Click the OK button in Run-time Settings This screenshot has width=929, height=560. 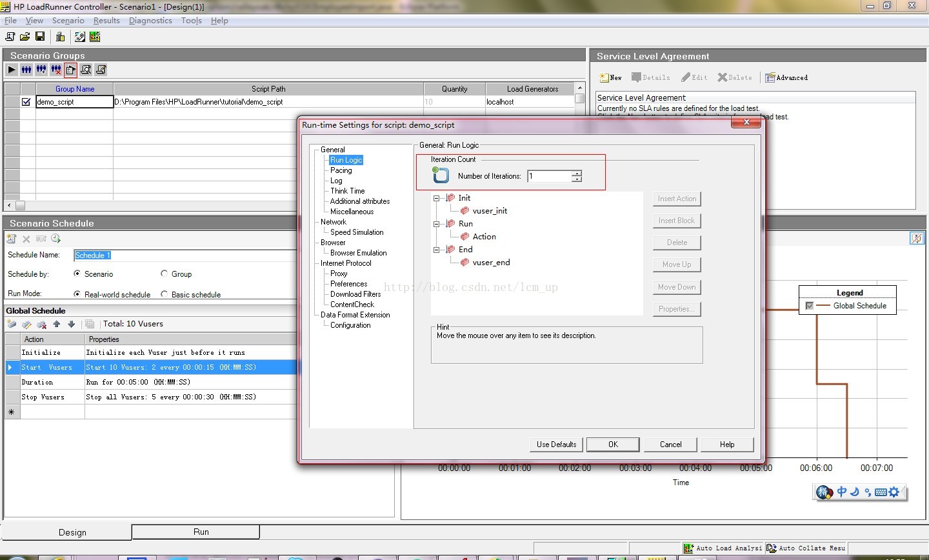613,445
